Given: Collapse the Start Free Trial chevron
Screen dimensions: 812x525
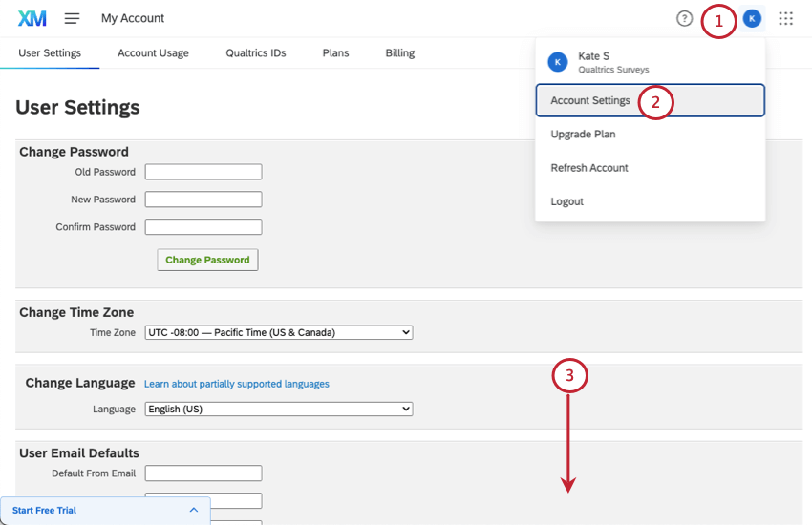Looking at the screenshot, I should (194, 510).
